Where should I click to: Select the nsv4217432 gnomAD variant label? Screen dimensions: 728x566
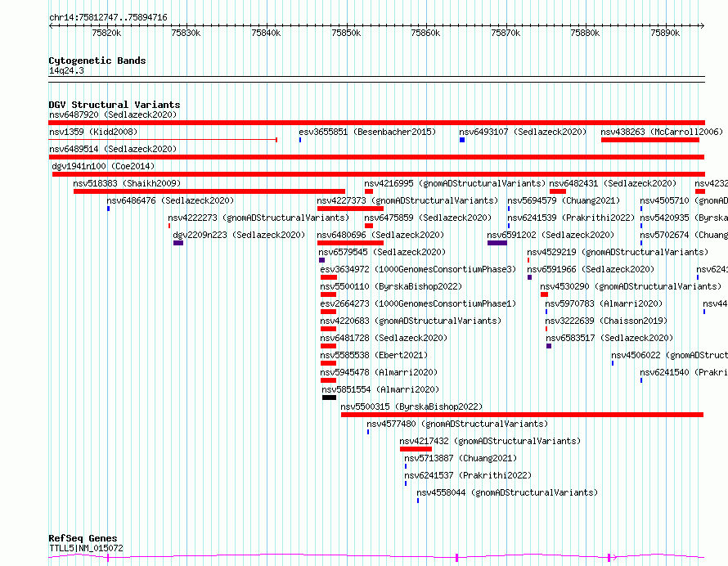pyautogui.click(x=490, y=441)
